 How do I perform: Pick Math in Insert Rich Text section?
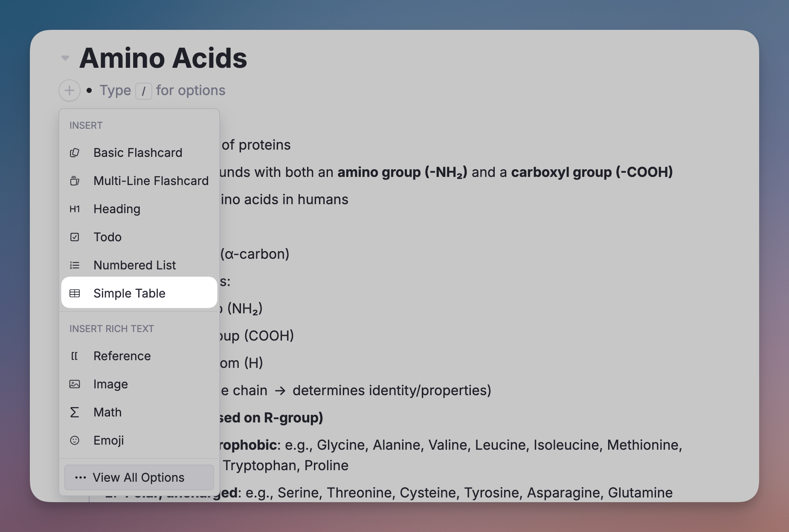click(x=107, y=412)
